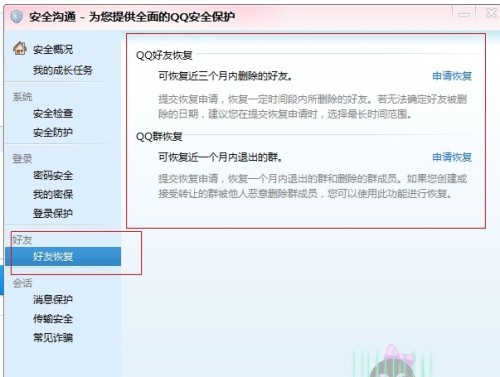Click the 会话 group label

point(22,283)
